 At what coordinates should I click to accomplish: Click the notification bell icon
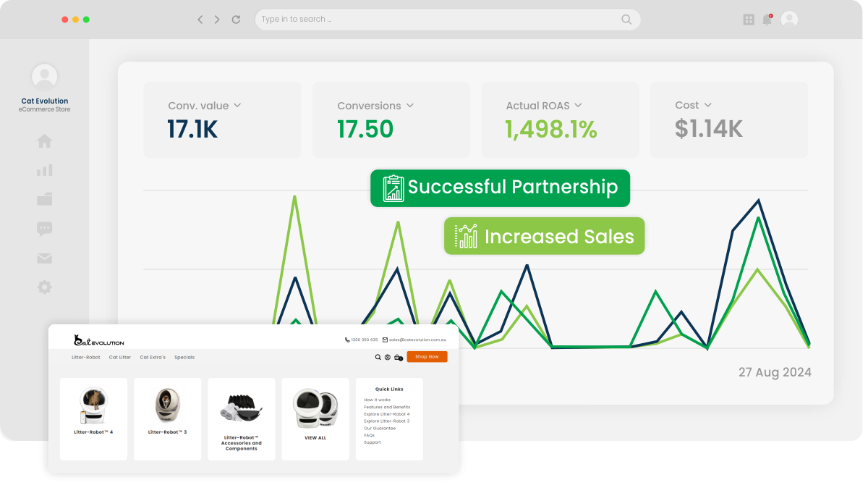767,20
